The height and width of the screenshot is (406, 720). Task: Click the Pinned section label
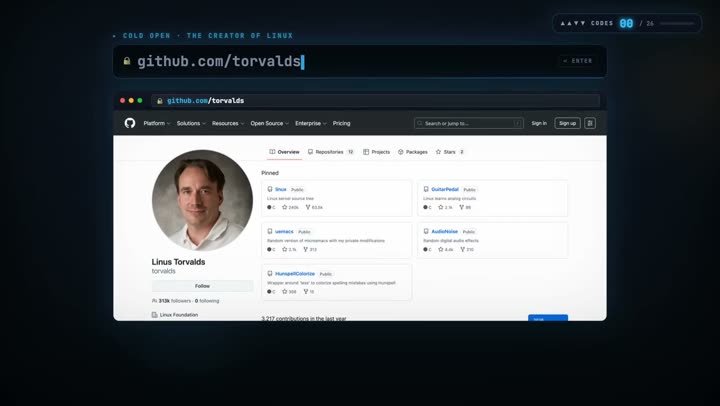270,173
